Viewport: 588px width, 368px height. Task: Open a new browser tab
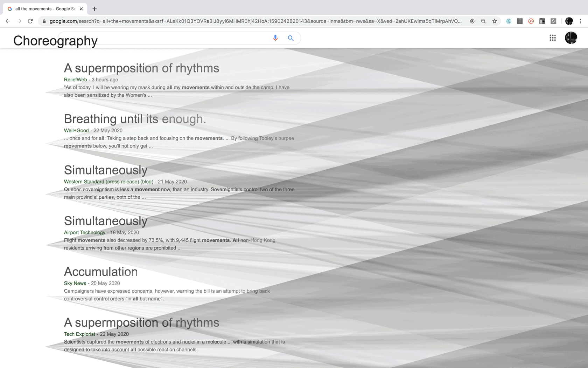pyautogui.click(x=94, y=9)
